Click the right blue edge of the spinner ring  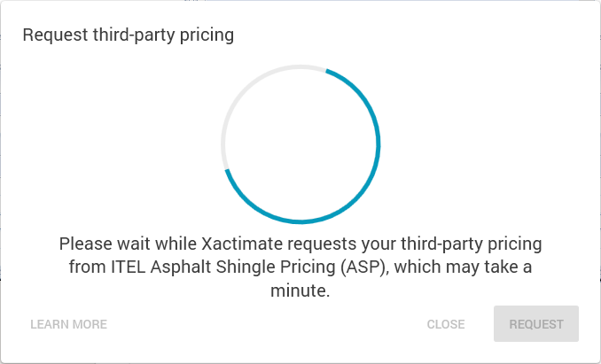pos(379,143)
